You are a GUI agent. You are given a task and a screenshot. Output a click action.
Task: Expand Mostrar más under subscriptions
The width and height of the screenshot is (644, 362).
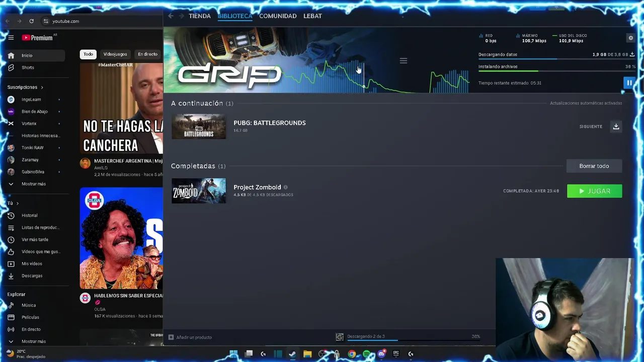[35, 184]
